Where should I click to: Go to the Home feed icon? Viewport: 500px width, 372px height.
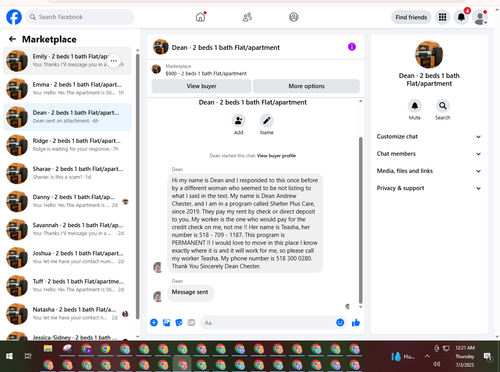[x=200, y=17]
